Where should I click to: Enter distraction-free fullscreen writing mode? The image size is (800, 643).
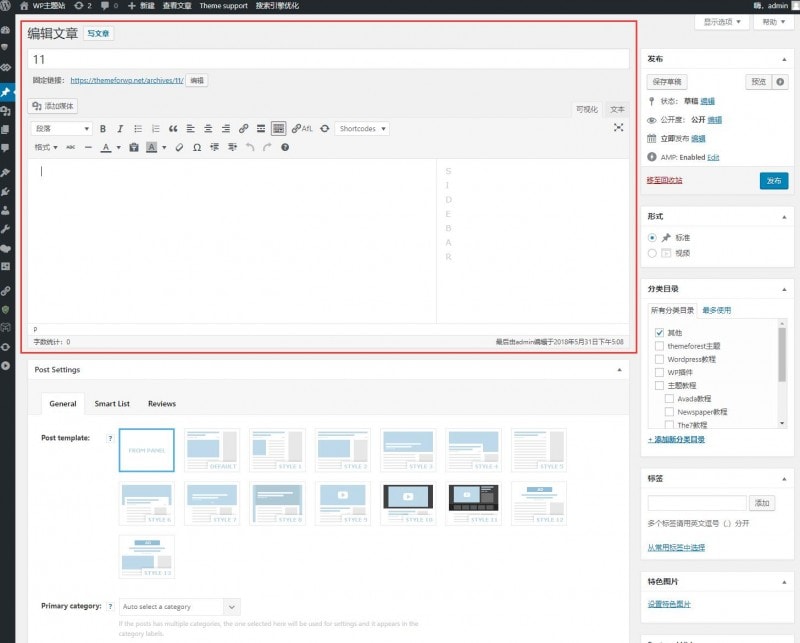[619, 128]
